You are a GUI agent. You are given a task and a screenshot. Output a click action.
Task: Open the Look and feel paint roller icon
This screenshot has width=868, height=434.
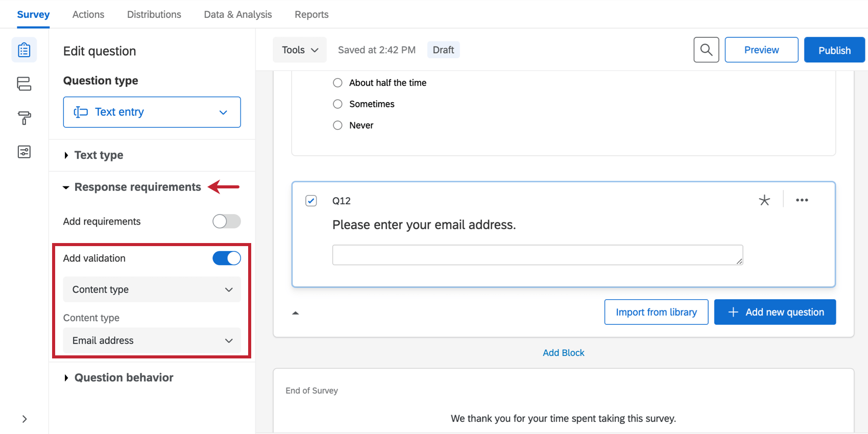pos(24,118)
